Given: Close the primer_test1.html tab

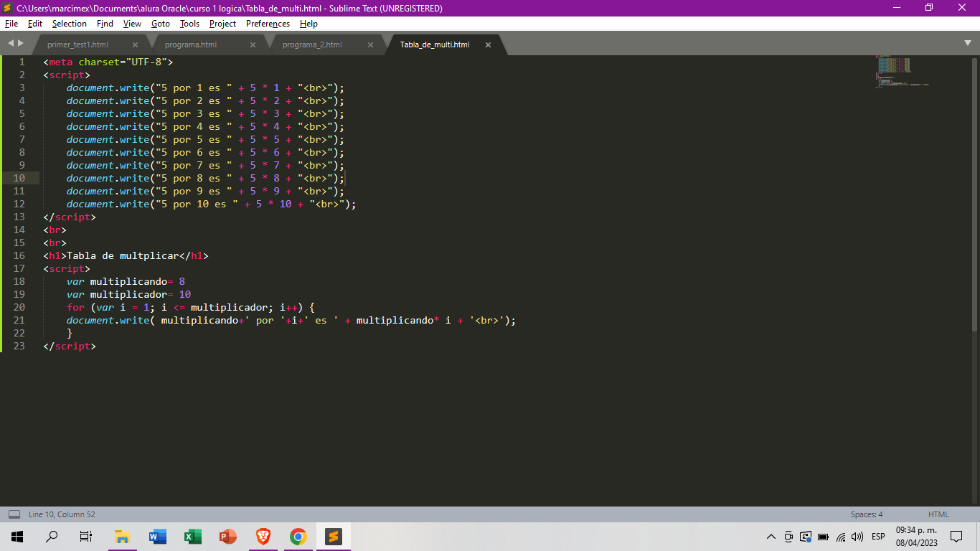Looking at the screenshot, I should pos(135,44).
